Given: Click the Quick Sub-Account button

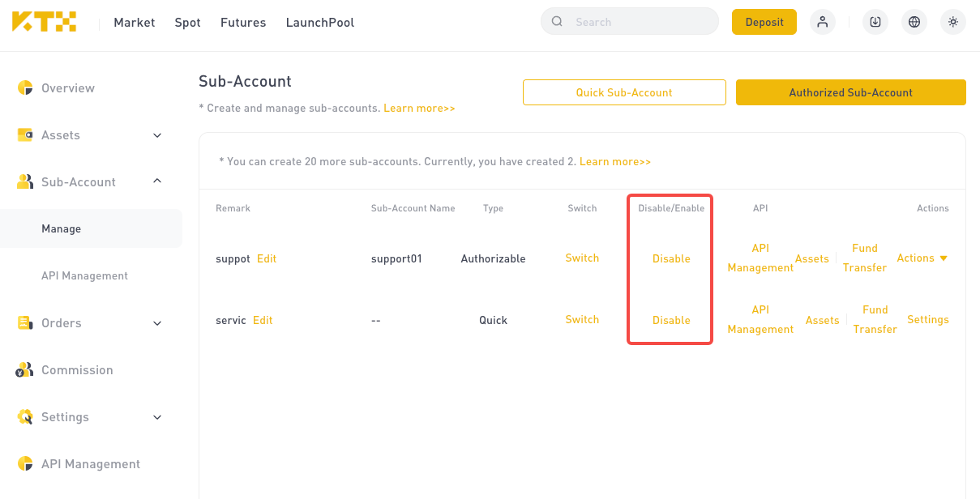Looking at the screenshot, I should point(624,92).
